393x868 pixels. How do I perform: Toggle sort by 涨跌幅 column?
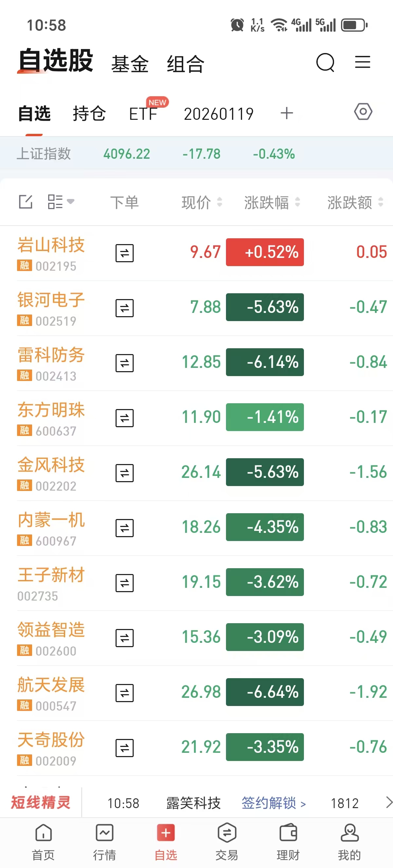271,203
